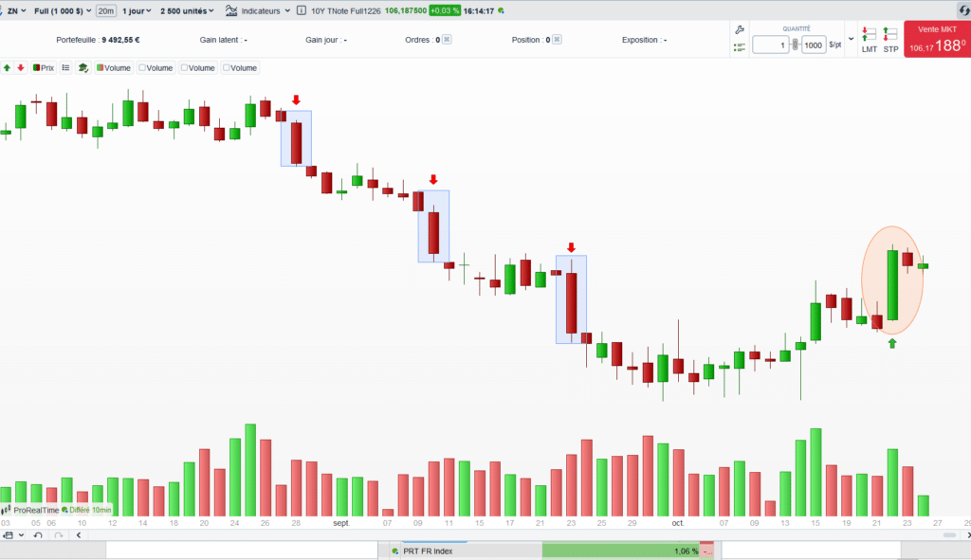Click the Vente MKT sell button
Image resolution: width=971 pixels, height=560 pixels.
coord(937,39)
